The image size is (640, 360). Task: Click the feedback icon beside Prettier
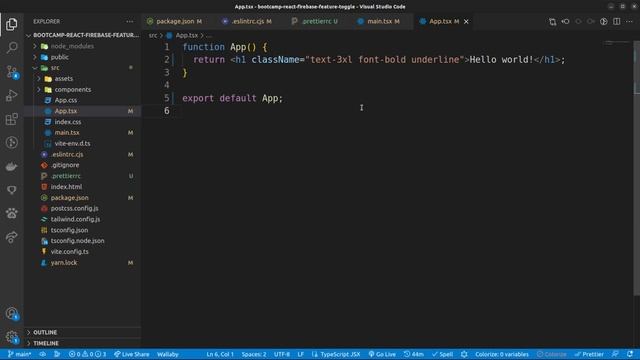point(615,354)
